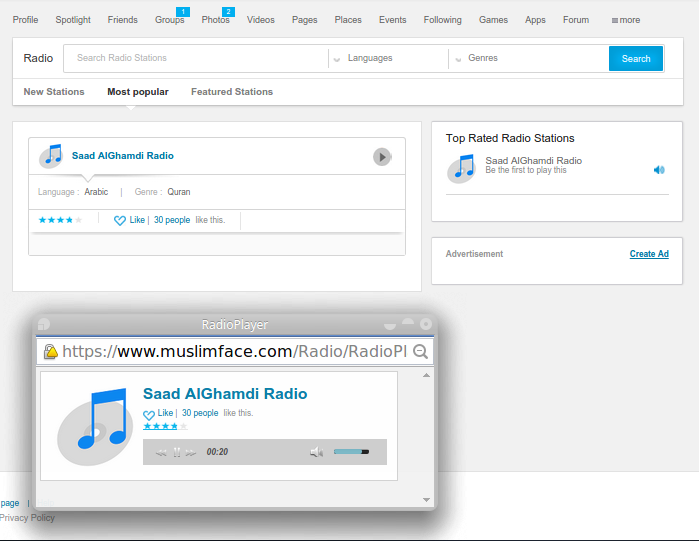699x541 pixels.
Task: Click 30 people link in the RadioPlayer
Action: point(200,413)
